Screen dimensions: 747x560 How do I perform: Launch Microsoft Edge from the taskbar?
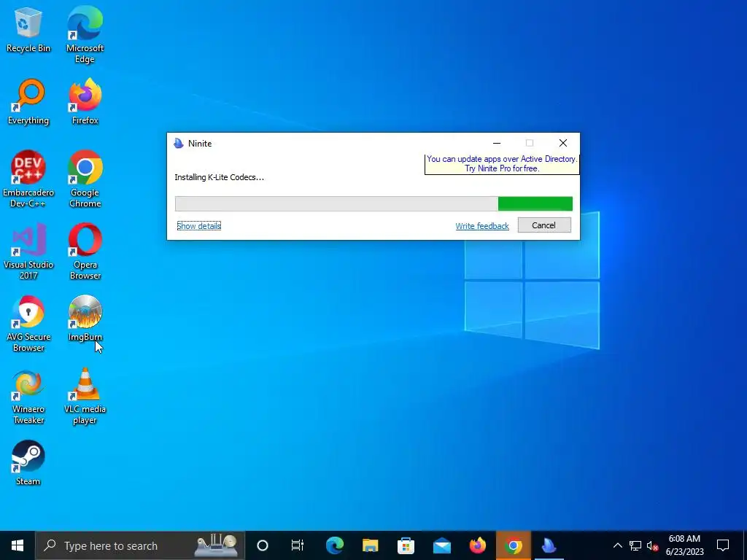click(334, 545)
